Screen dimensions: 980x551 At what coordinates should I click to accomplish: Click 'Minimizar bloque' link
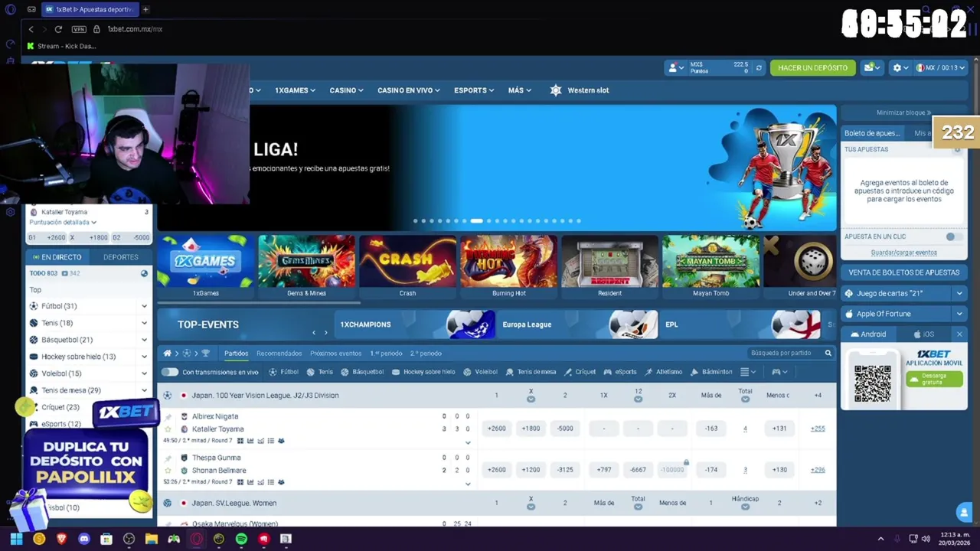pyautogui.click(x=903, y=112)
